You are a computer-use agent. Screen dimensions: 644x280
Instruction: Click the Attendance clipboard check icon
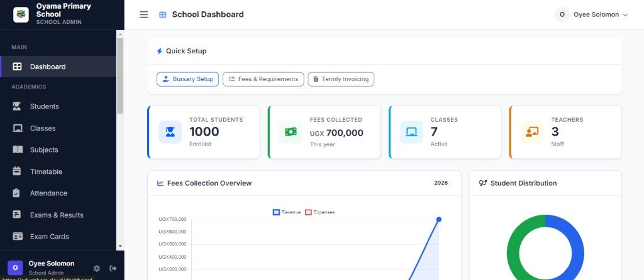16,193
